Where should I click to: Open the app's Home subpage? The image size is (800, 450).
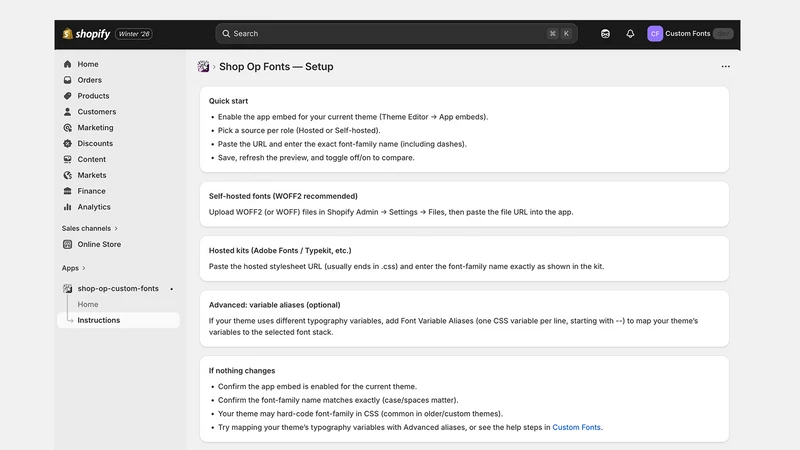[88, 304]
